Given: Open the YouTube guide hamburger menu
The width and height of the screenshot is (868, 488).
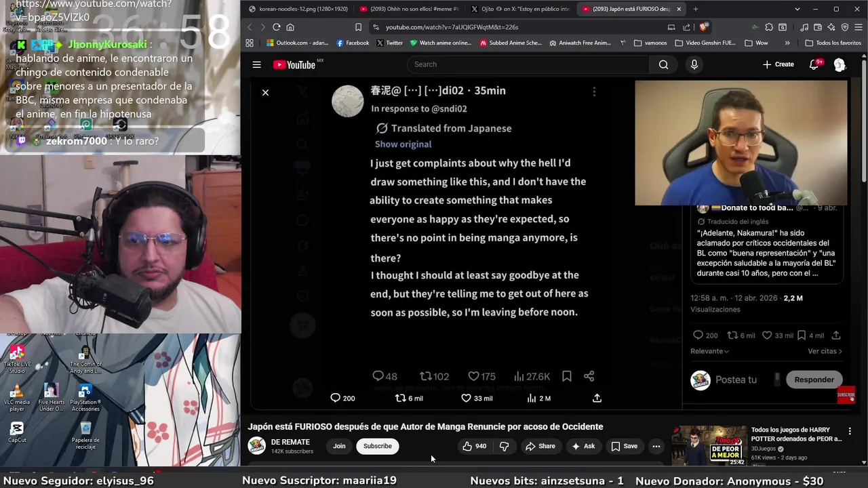Looking at the screenshot, I should tap(256, 64).
